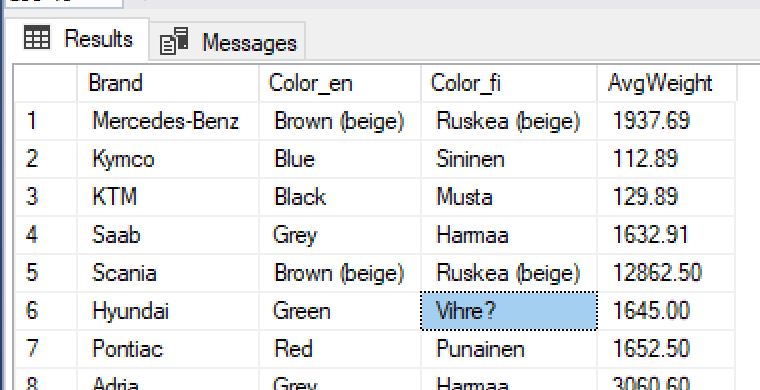This screenshot has width=760, height=390.
Task: Click the Sininen cell in Color_fi
Action: 509,159
